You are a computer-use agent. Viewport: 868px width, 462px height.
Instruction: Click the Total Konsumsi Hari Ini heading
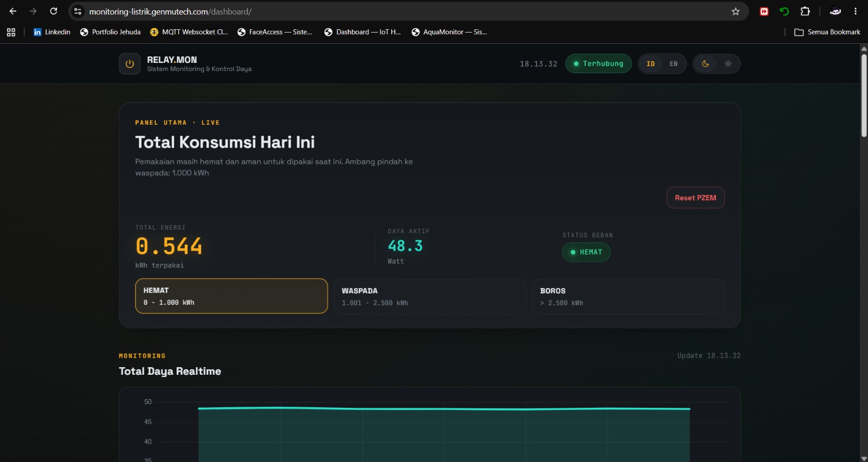225,142
